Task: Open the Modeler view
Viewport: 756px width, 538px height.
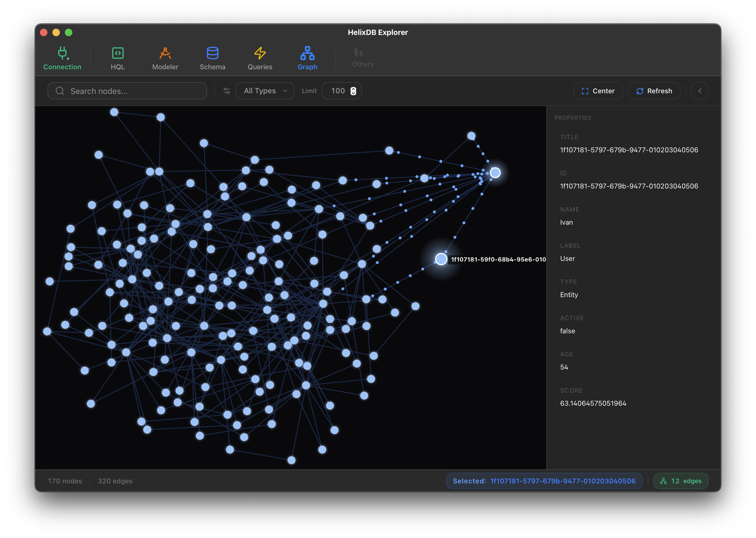Action: (165, 58)
